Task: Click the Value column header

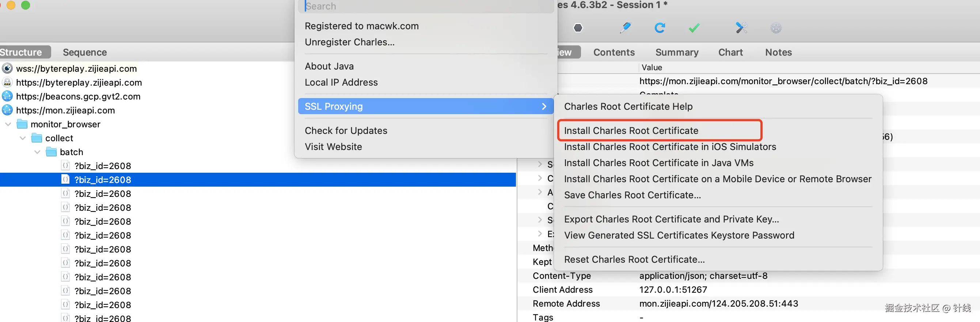Action: coord(652,67)
